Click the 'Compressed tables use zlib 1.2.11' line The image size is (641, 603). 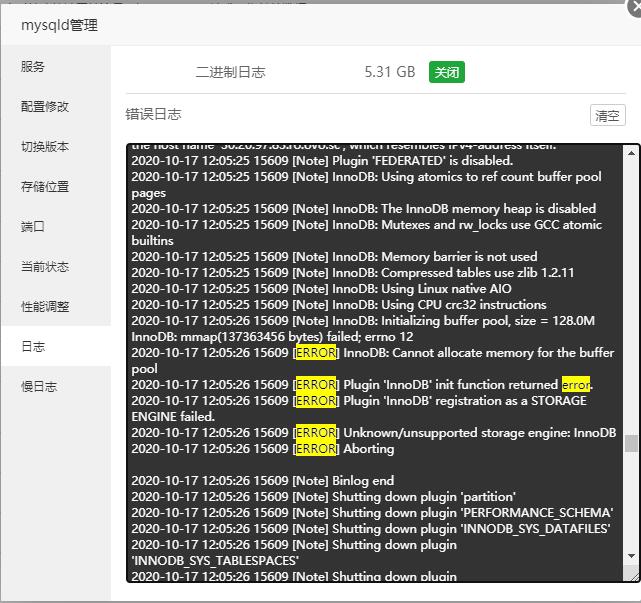(353, 273)
